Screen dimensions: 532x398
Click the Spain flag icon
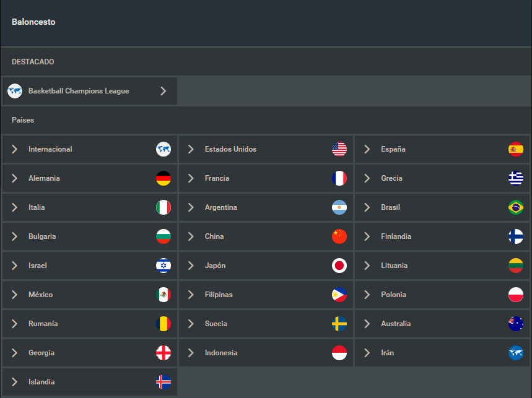[515, 149]
